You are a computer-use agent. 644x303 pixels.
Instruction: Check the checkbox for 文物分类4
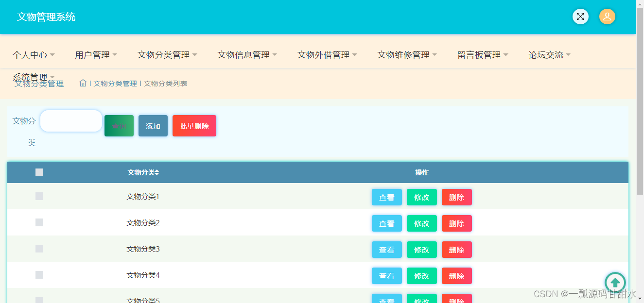(x=39, y=275)
